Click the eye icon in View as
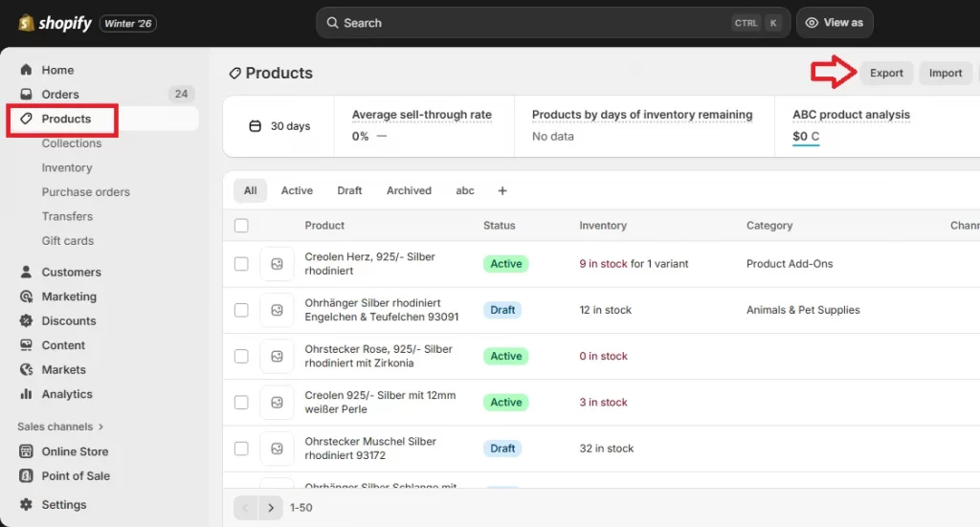Viewport: 980px width, 527px height. 812,23
